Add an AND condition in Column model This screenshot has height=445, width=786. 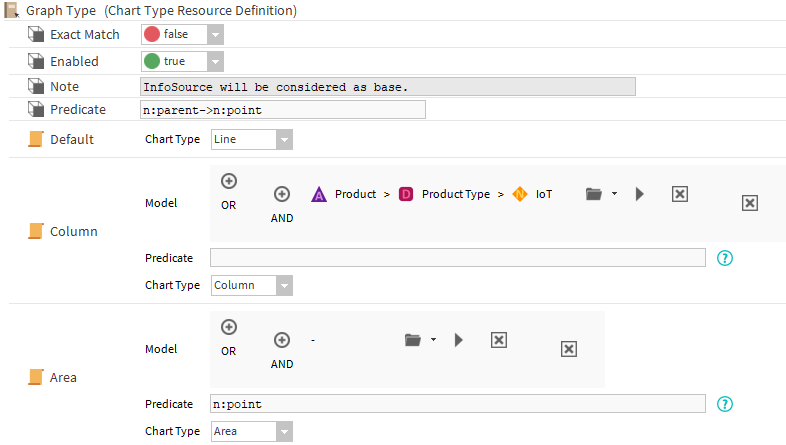point(282,194)
